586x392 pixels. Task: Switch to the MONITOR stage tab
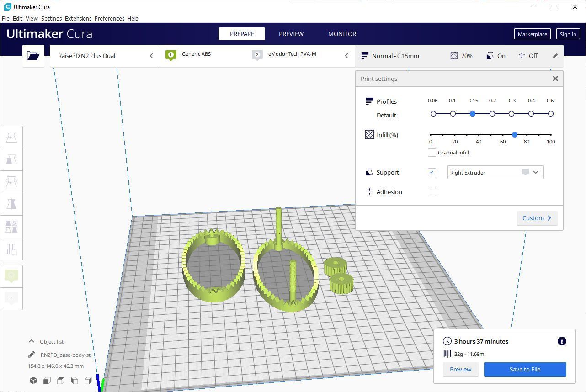tap(342, 34)
